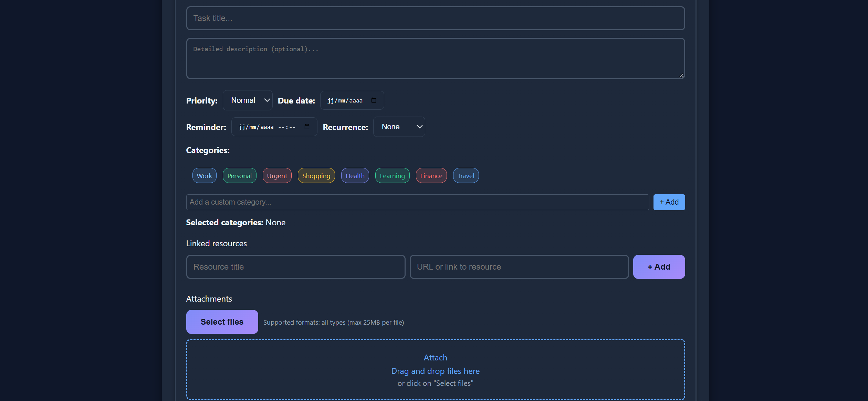868x401 pixels.
Task: Open the Priority dropdown set to Normal
Action: [x=248, y=100]
